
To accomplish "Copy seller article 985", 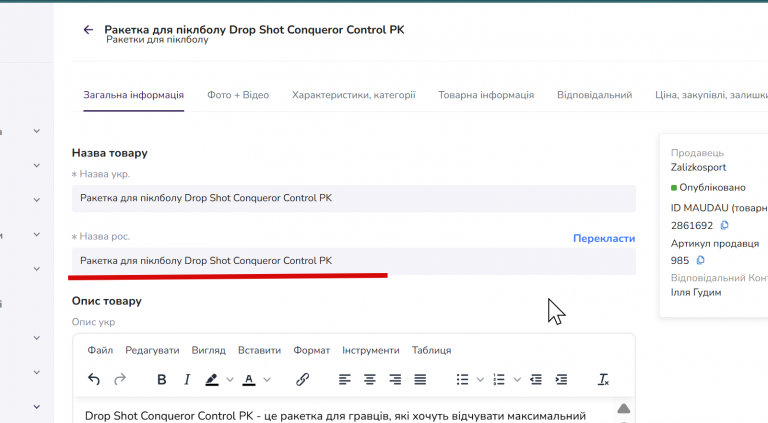I will 700,260.
